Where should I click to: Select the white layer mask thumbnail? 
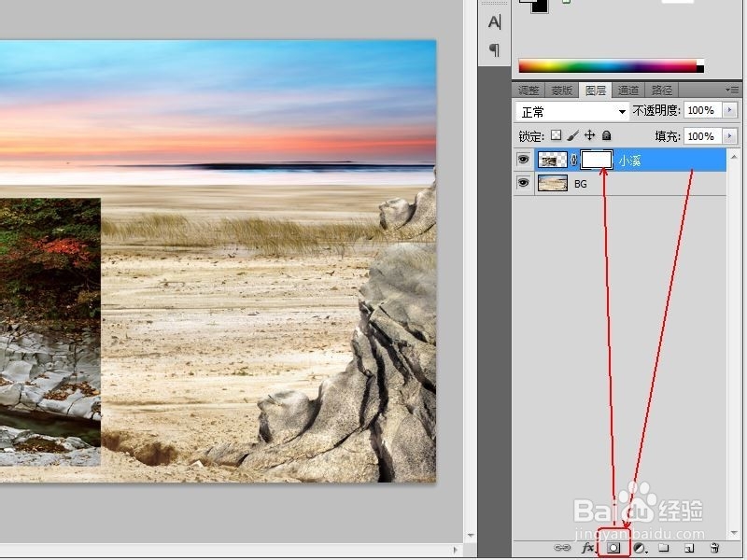point(597,160)
